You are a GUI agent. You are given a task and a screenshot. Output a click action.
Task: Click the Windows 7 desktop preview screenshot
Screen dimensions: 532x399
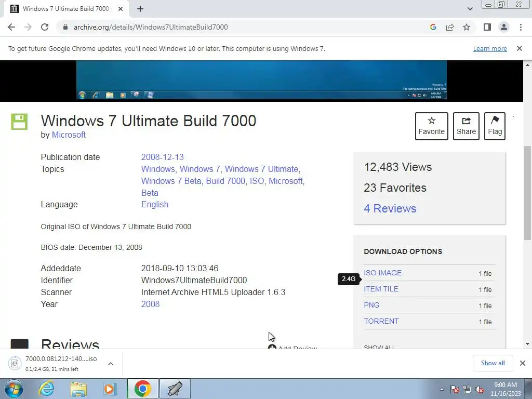point(261,80)
